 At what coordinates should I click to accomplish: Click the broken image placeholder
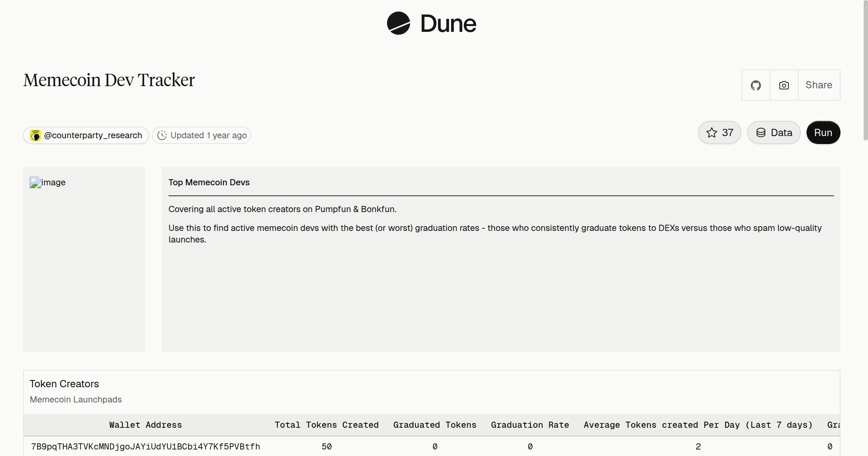tap(35, 182)
